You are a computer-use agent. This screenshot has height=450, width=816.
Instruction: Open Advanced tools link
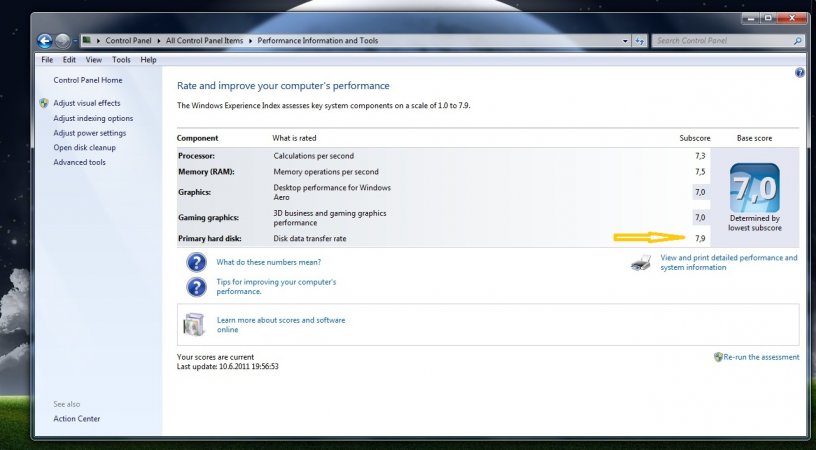(x=79, y=162)
